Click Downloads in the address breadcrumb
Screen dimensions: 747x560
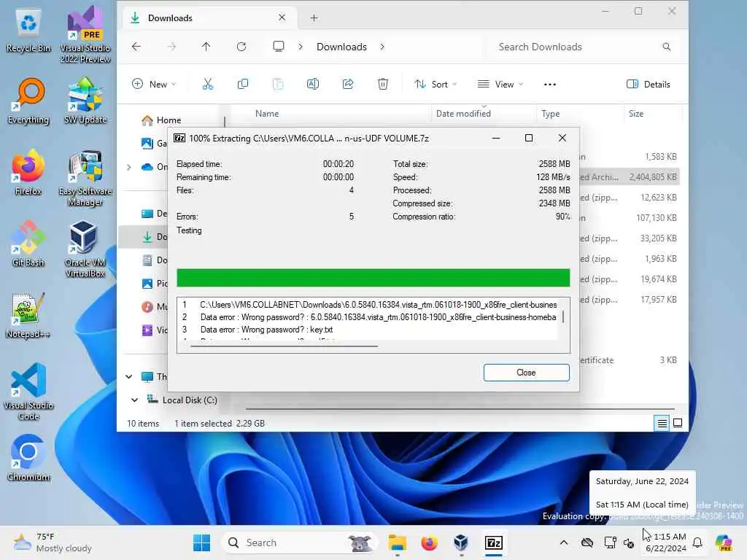click(341, 47)
